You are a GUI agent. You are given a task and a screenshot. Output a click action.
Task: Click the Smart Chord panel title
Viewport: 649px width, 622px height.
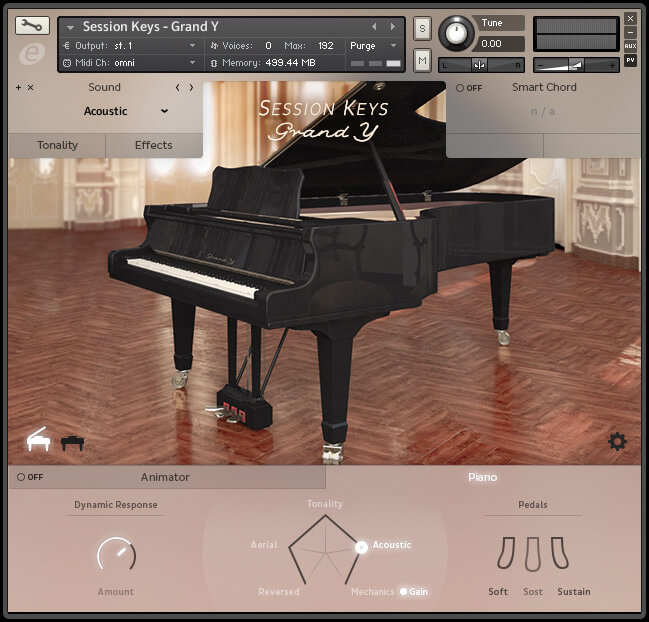[x=544, y=87]
